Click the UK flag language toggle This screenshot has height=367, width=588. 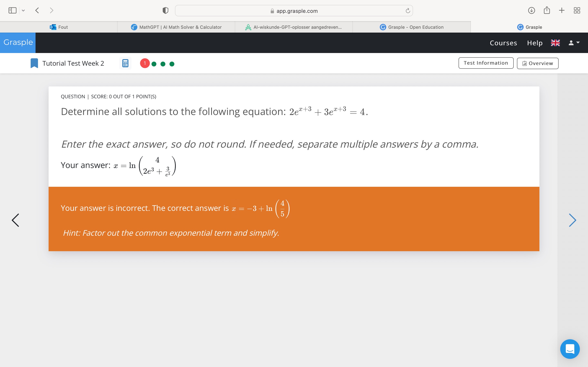pyautogui.click(x=555, y=42)
